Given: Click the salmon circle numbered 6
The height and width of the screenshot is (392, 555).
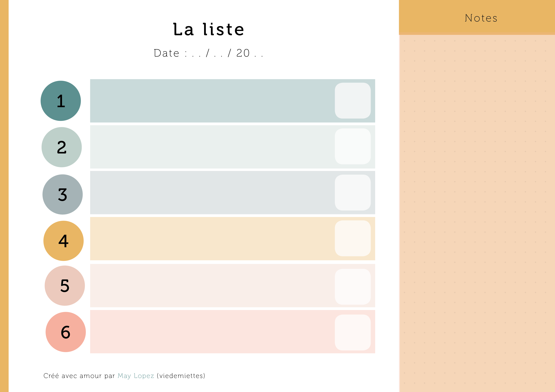Looking at the screenshot, I should 66,332.
